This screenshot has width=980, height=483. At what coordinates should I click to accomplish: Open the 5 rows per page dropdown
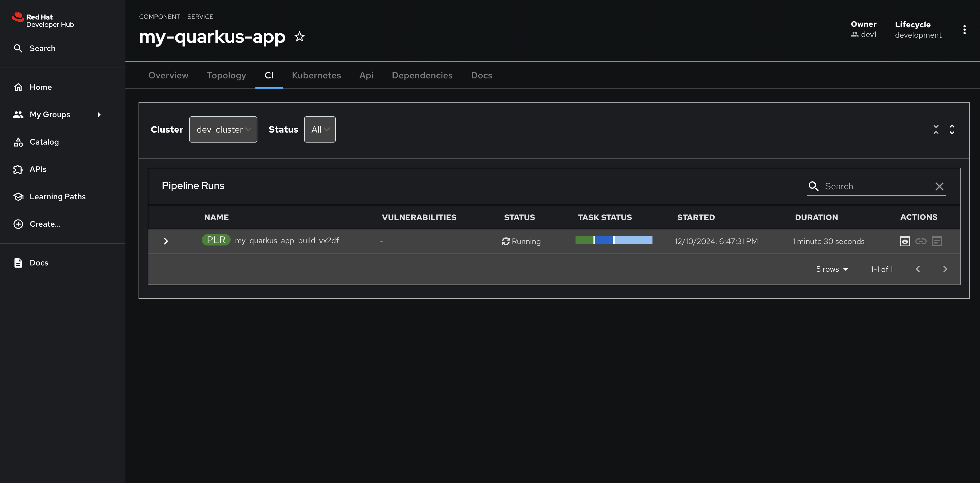pyautogui.click(x=832, y=269)
